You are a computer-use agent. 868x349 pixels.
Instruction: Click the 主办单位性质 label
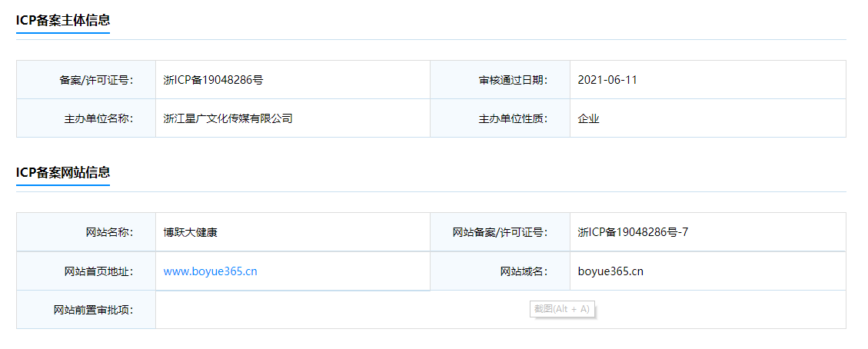(x=513, y=118)
